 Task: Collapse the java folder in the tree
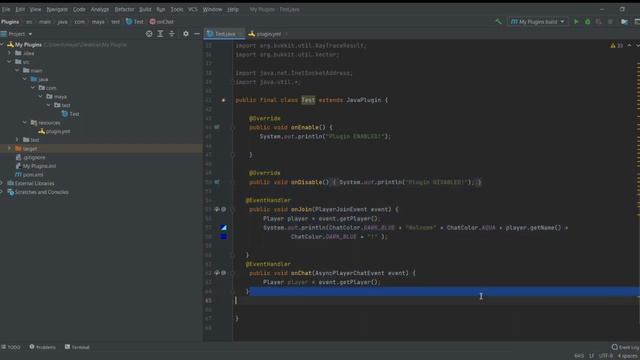tap(25, 79)
